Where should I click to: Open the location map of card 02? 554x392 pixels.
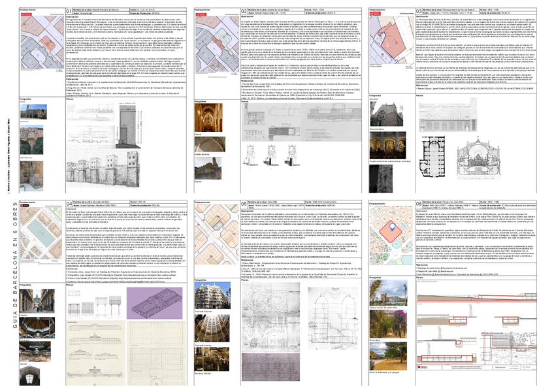coord(218,45)
